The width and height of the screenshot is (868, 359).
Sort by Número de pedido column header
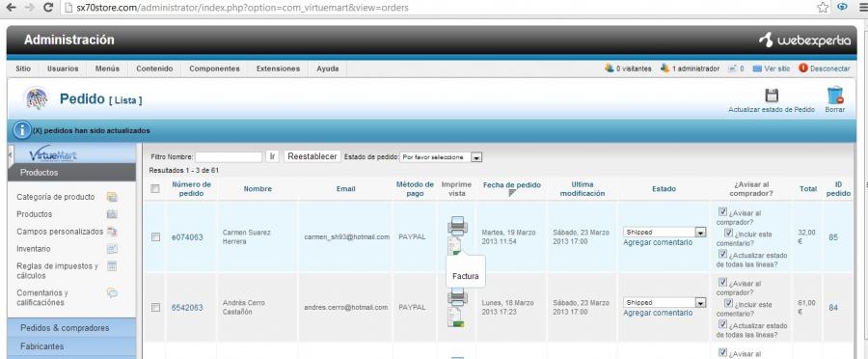click(x=192, y=189)
